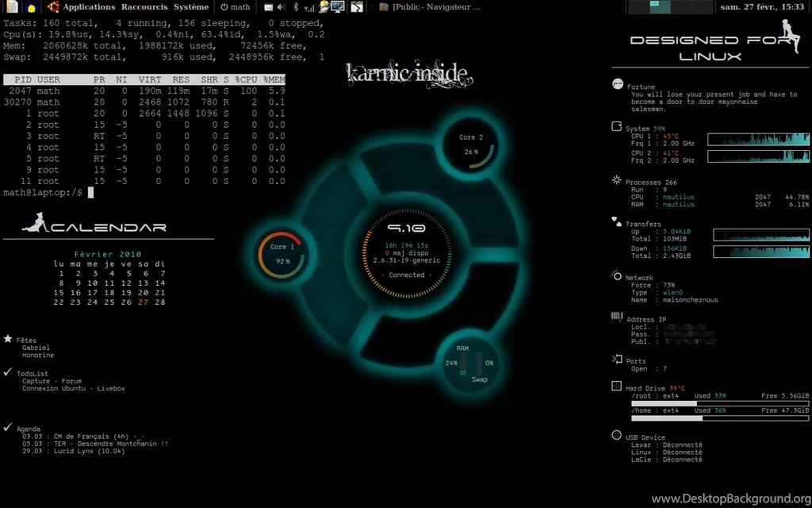
Task: Click the CM de Français (4h) agenda entry
Action: click(82, 437)
